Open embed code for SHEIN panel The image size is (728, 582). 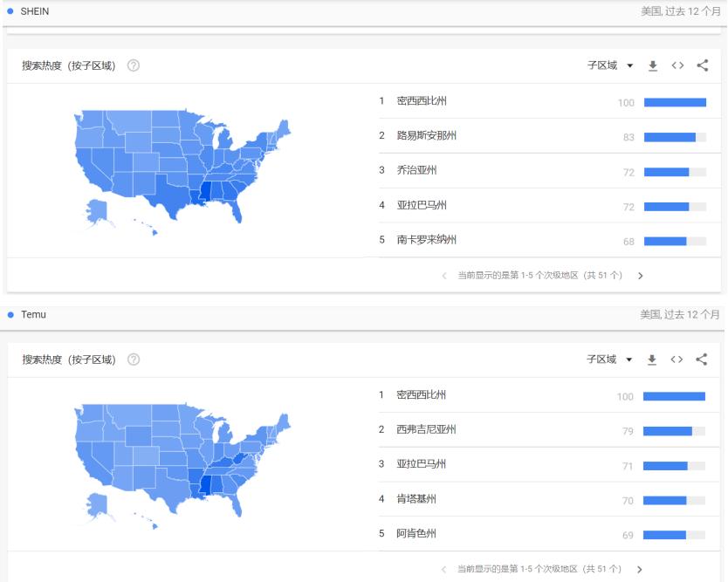point(677,65)
